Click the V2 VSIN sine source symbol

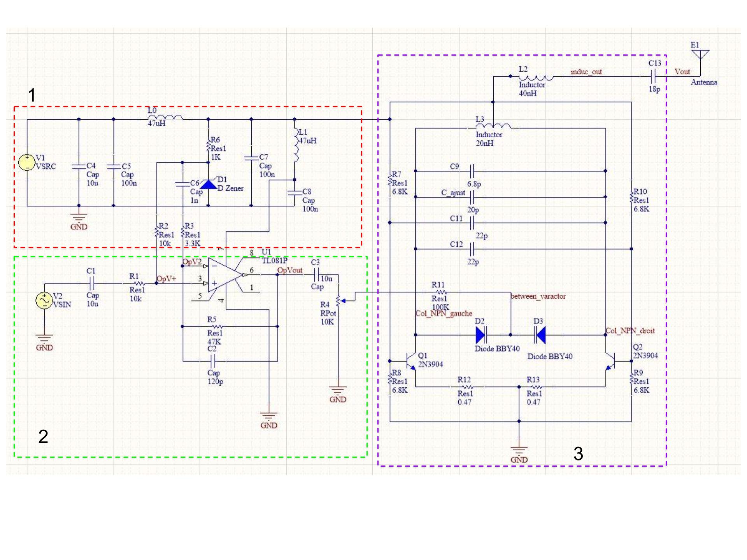(44, 301)
